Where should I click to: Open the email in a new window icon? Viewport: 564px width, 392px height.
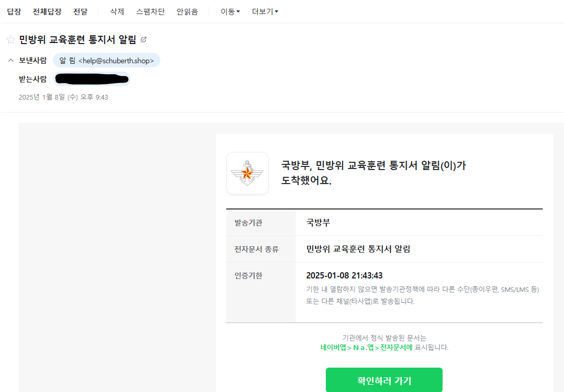click(144, 39)
